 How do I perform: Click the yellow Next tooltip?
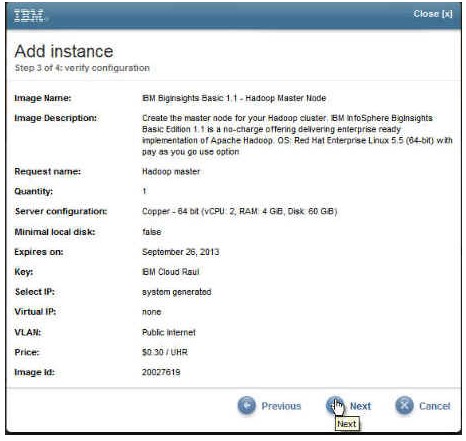coord(347,424)
